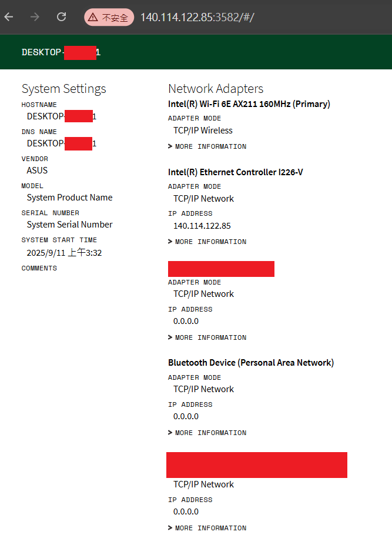Expand More Information under Wi-Fi 6E AX211

(x=207, y=146)
